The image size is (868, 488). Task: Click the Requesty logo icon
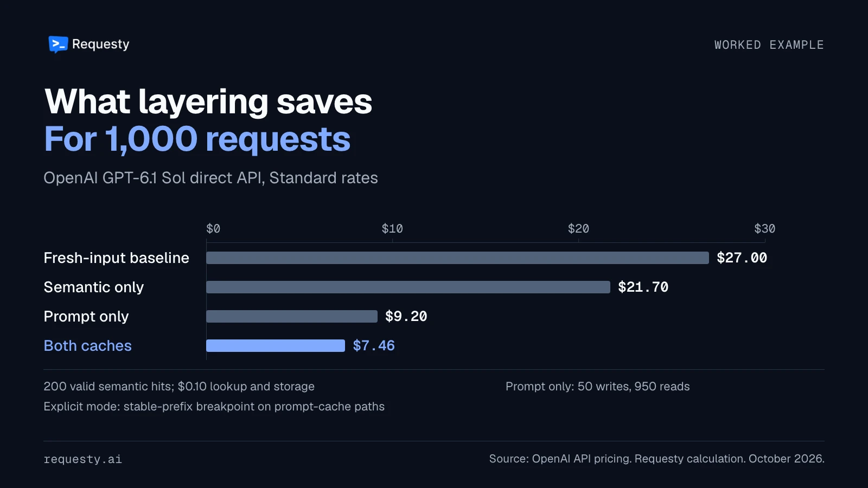(x=58, y=44)
